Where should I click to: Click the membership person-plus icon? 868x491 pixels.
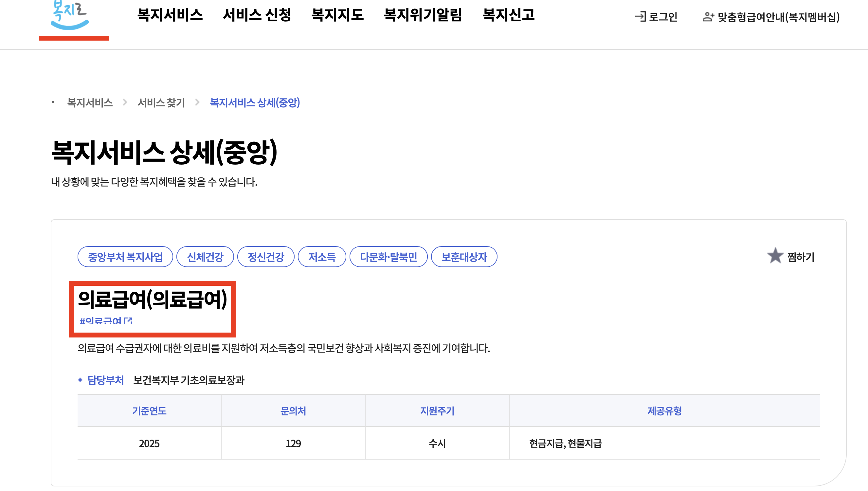pos(708,16)
